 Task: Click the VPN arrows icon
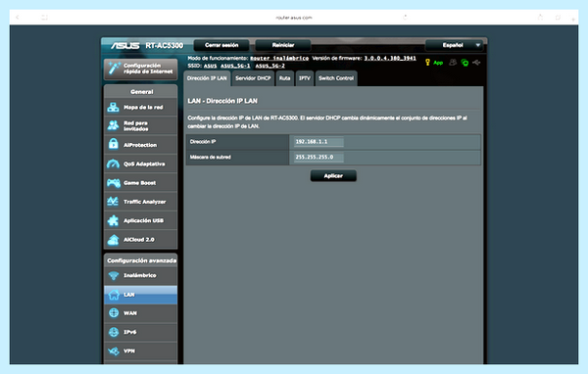pyautogui.click(x=114, y=351)
